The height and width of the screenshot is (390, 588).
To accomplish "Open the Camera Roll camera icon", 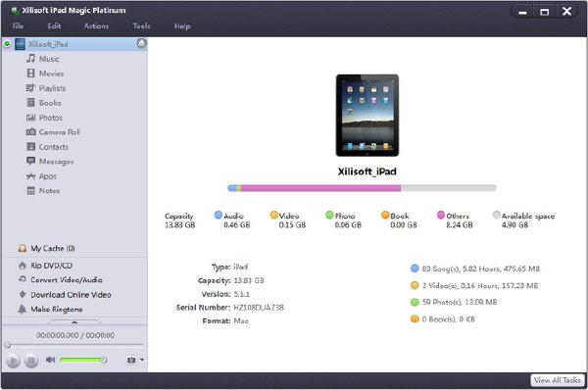I will click(x=31, y=132).
